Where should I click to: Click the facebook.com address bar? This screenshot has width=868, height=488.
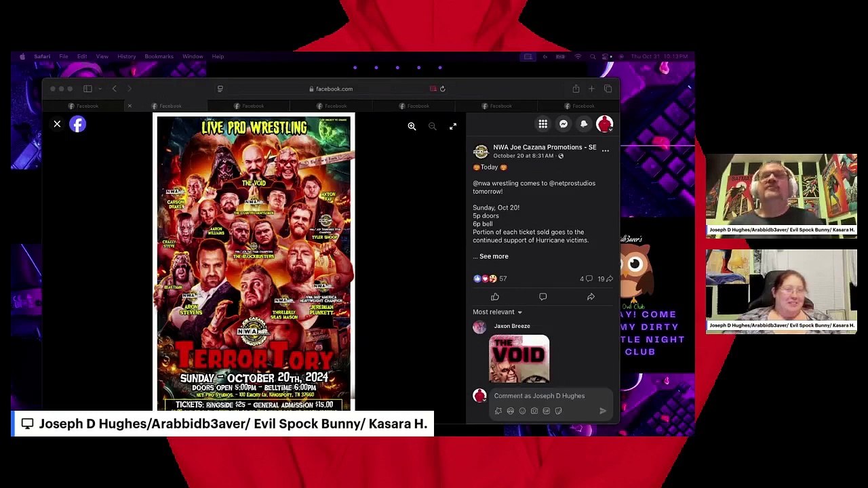pyautogui.click(x=330, y=89)
